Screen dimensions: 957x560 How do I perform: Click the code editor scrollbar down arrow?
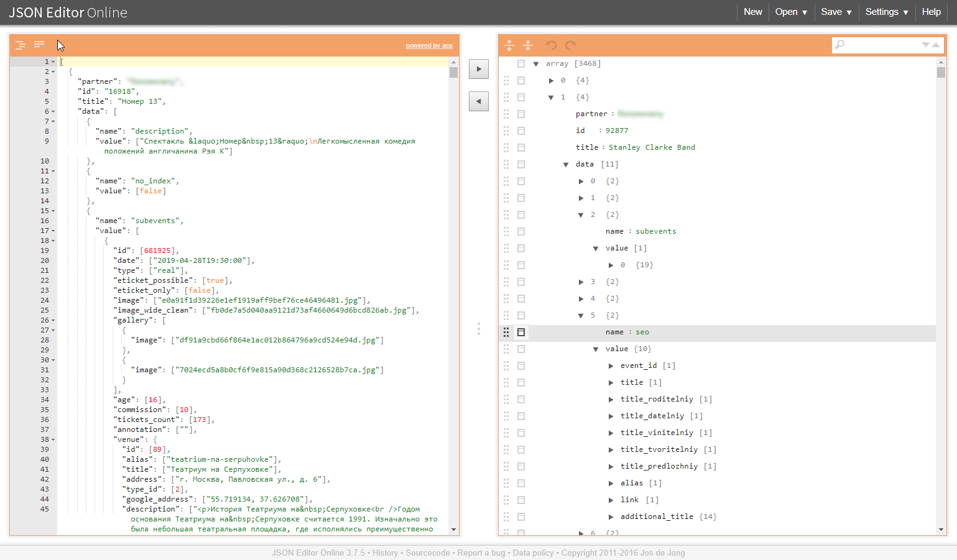[x=454, y=530]
